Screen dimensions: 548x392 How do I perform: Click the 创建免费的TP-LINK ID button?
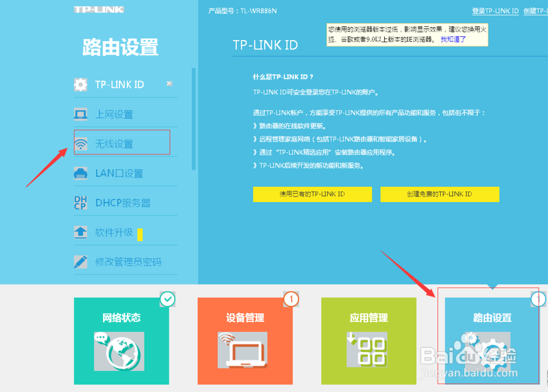[439, 194]
